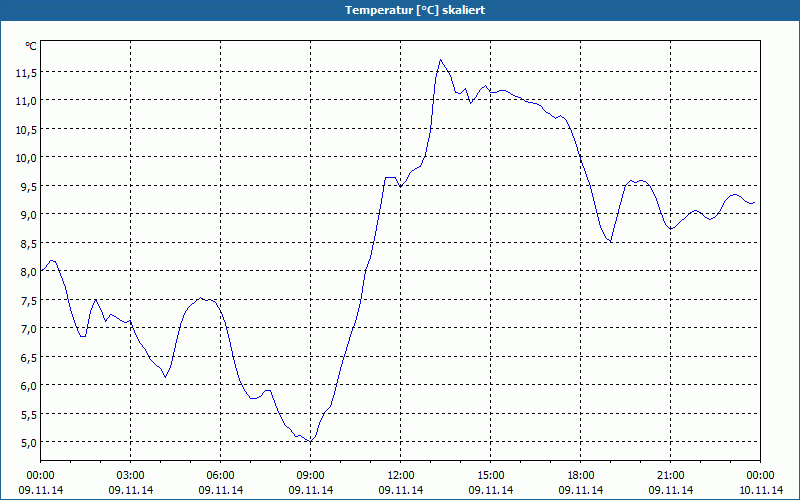Pick the 5,0 y-axis value
This screenshot has width=800, height=500.
point(29,443)
